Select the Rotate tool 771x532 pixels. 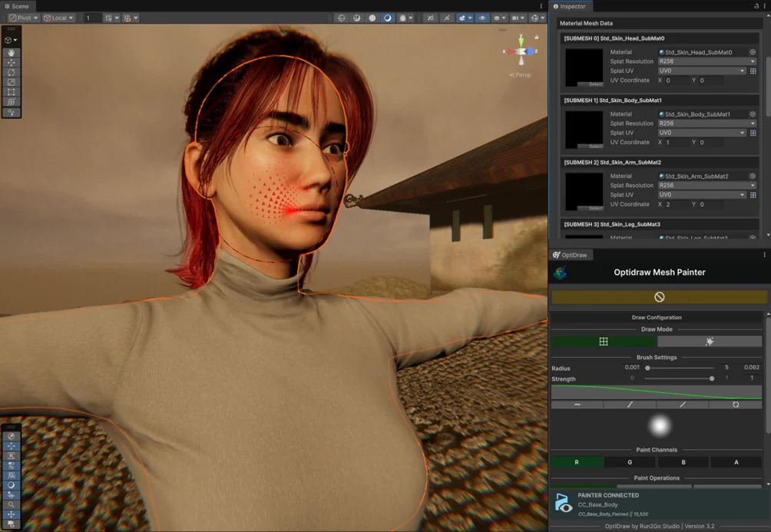[x=11, y=72]
